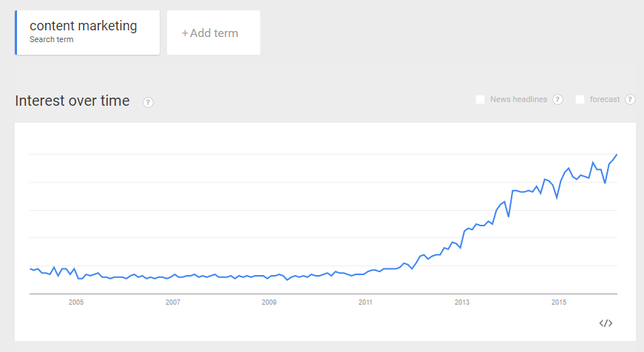Open the embed code icon below the chart
Image resolution: width=644 pixels, height=352 pixels.
(606, 323)
